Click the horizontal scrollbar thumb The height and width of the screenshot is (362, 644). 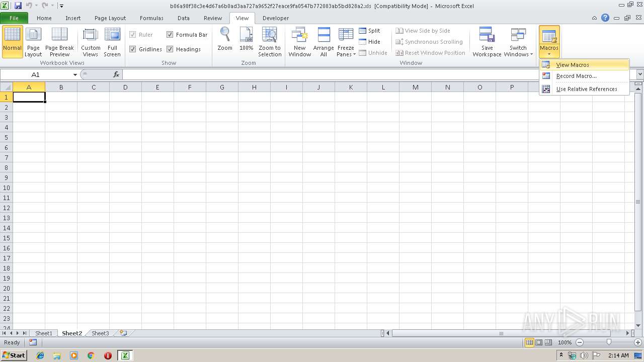tap(501, 333)
